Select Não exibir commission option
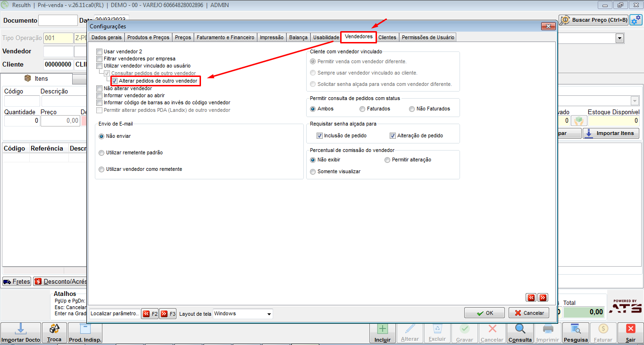This screenshot has height=345, width=644. 313,160
